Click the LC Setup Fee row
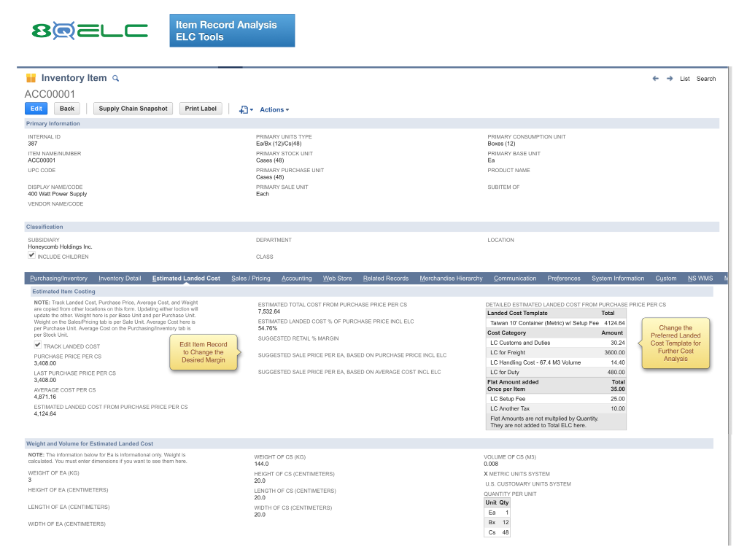The width and height of the screenshot is (747, 560). tap(556, 399)
